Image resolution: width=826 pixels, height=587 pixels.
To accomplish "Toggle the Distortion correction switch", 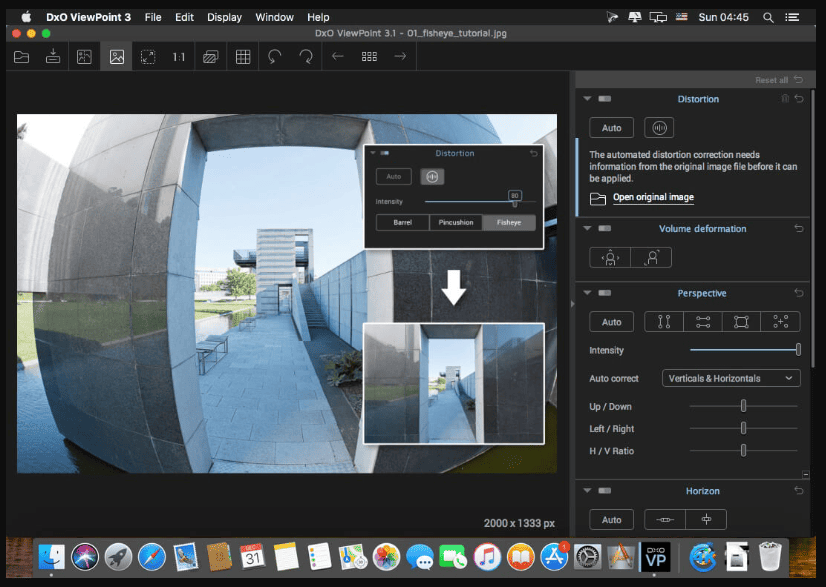I will 605,99.
